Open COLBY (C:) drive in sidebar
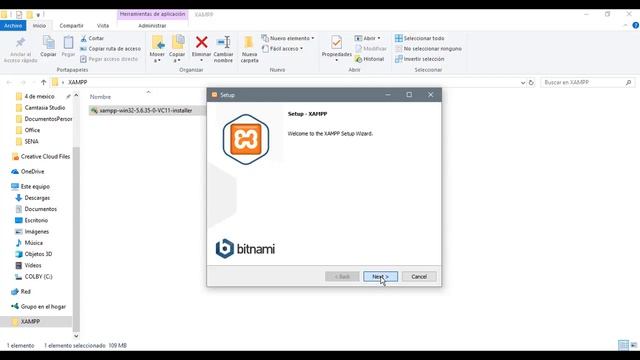This screenshot has width=640, height=360. pos(38,276)
